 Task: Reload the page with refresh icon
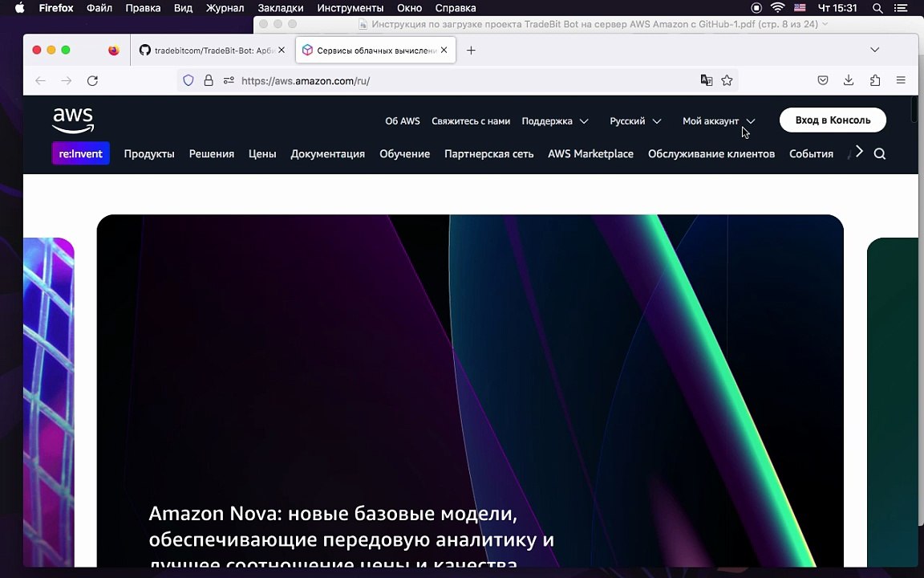[x=92, y=81]
